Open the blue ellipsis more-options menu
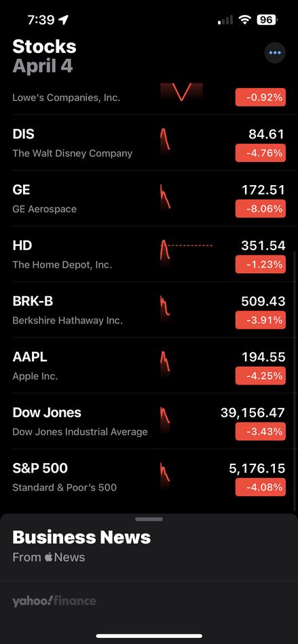Image resolution: width=298 pixels, height=644 pixels. pyautogui.click(x=274, y=53)
